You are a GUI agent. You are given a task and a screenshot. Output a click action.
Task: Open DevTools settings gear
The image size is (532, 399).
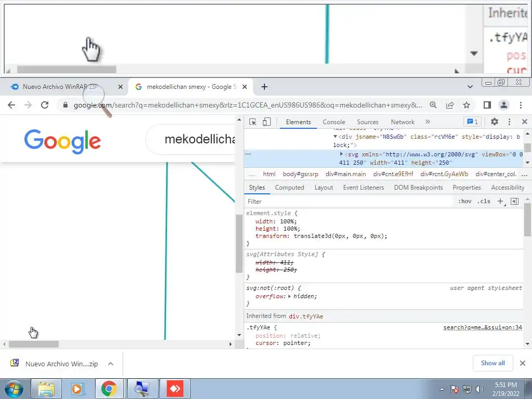[x=495, y=122]
